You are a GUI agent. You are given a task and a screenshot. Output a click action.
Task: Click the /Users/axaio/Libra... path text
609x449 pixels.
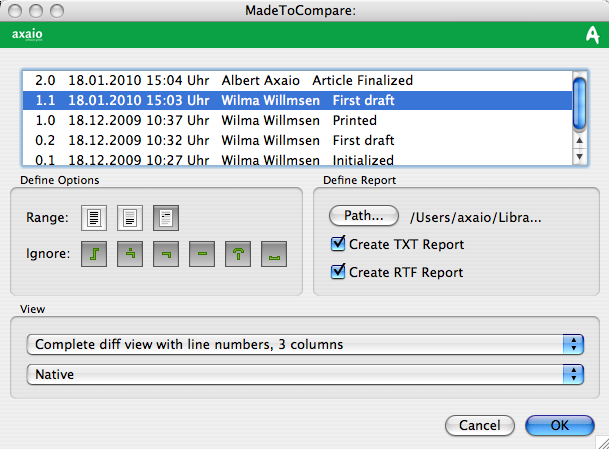(x=475, y=218)
